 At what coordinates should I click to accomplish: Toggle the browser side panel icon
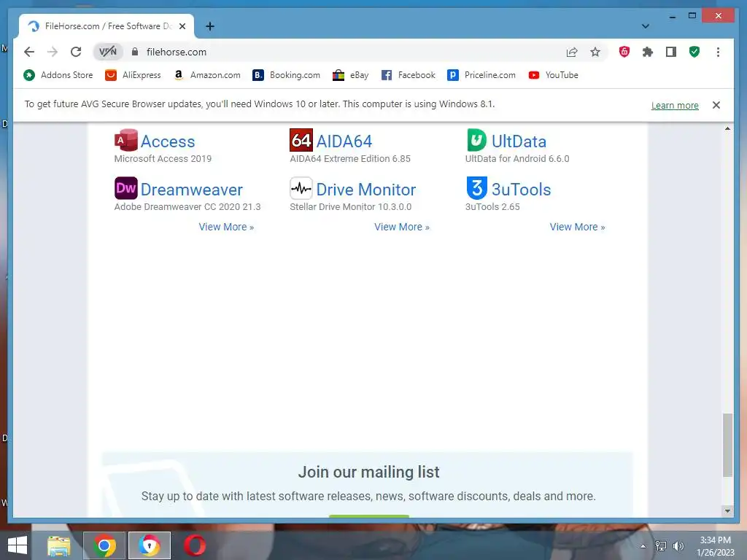pos(671,52)
